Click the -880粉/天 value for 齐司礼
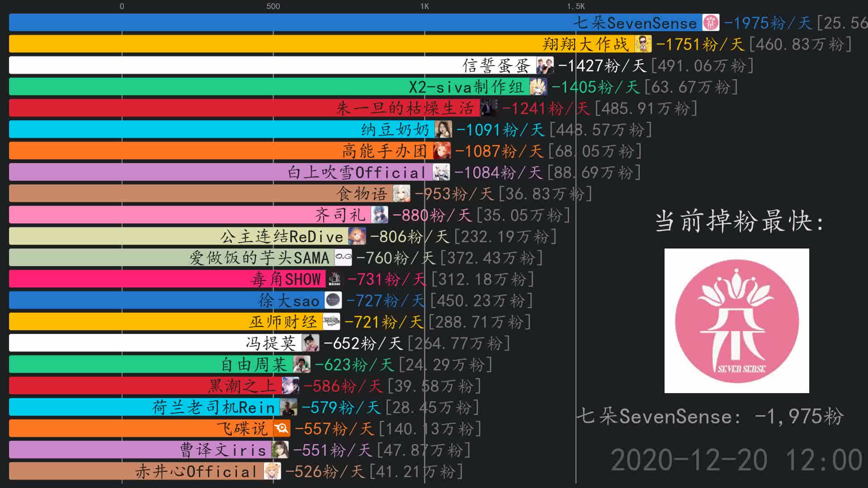868x488 pixels. pyautogui.click(x=432, y=216)
